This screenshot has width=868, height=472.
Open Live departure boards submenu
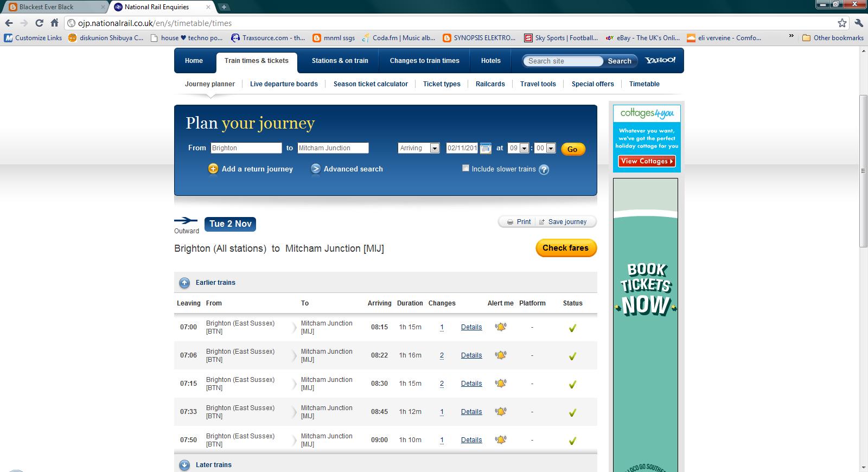[284, 84]
